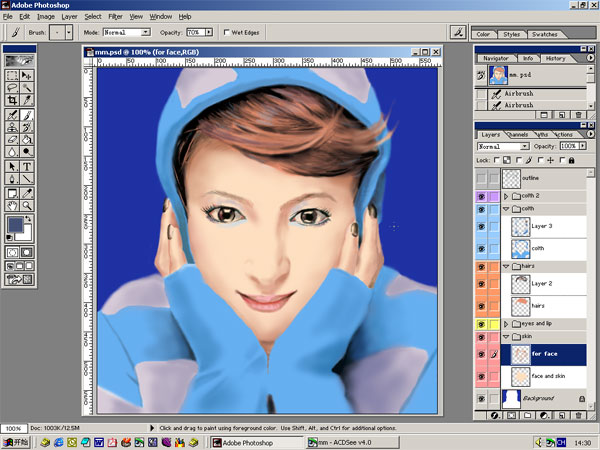Select the Hand tool
The image size is (600, 450).
pos(12,205)
